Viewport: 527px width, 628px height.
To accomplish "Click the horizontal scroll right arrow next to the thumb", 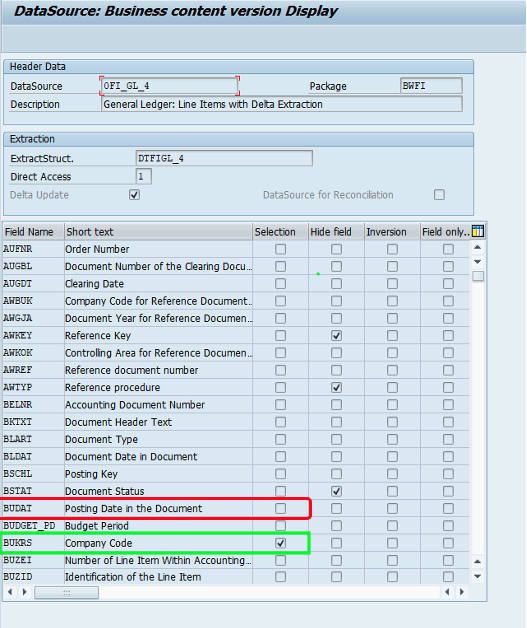I will click(24, 592).
